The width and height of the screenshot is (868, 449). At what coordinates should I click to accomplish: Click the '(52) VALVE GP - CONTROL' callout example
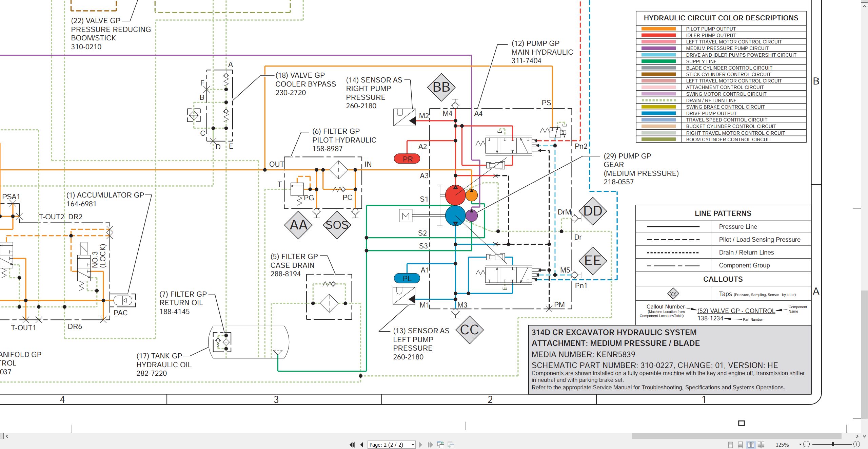736,311
